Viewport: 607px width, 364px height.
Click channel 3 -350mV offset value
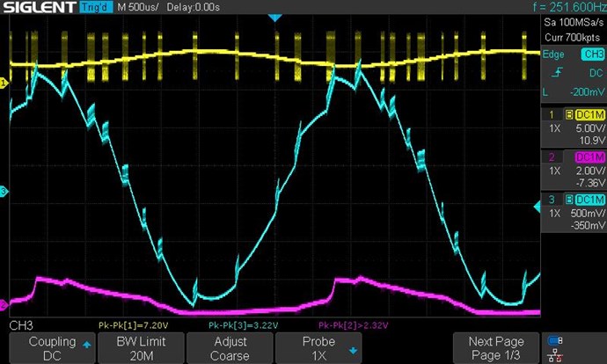coord(588,225)
